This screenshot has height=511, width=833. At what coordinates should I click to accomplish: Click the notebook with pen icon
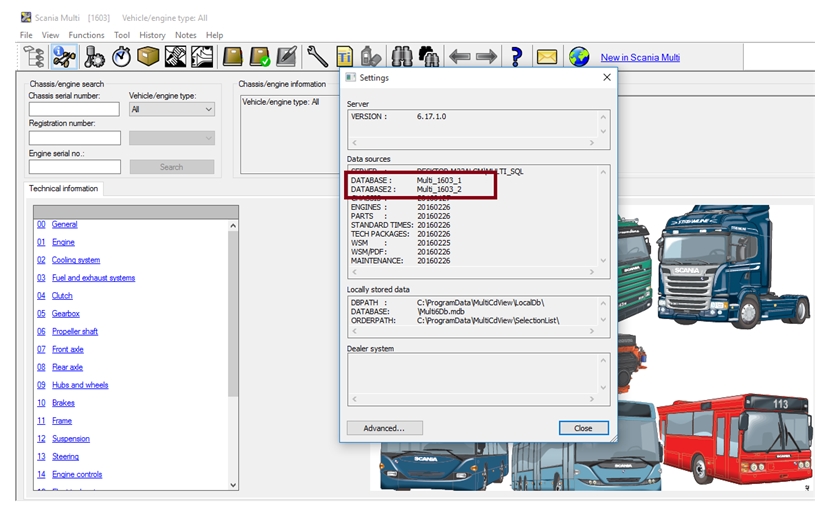point(287,56)
